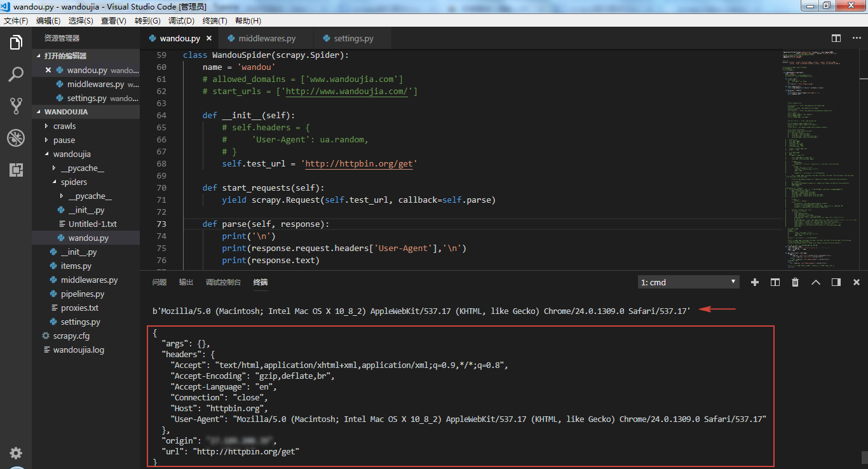Open the Search view in activity bar

pyautogui.click(x=16, y=74)
